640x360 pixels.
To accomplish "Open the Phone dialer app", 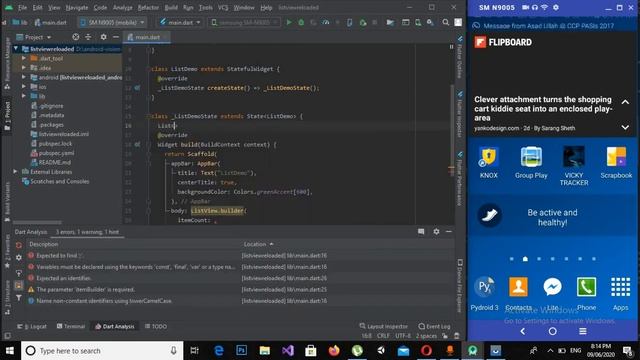I will pyautogui.click(x=586, y=293).
